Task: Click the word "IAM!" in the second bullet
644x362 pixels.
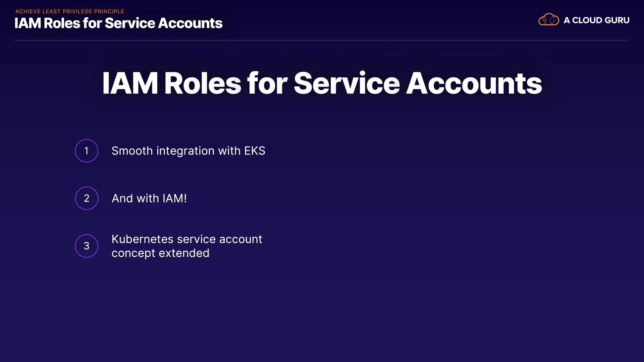Action: click(174, 198)
